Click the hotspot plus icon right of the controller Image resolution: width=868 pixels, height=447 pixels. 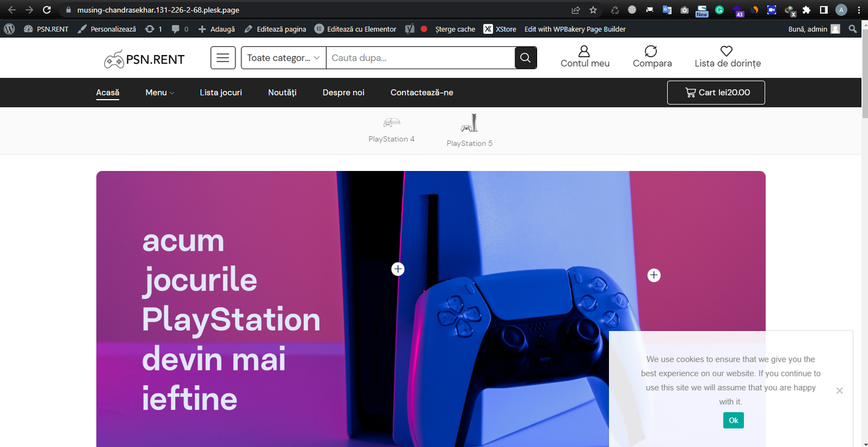[x=654, y=275]
